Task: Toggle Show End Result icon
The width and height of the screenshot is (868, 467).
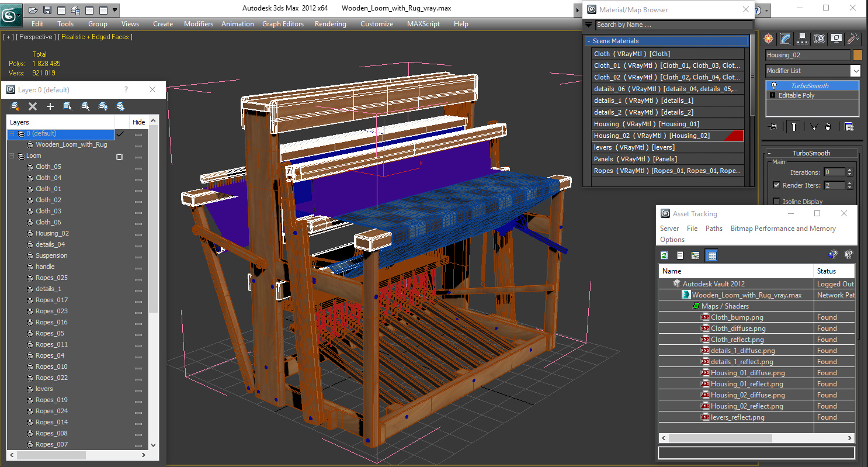Action: [793, 127]
